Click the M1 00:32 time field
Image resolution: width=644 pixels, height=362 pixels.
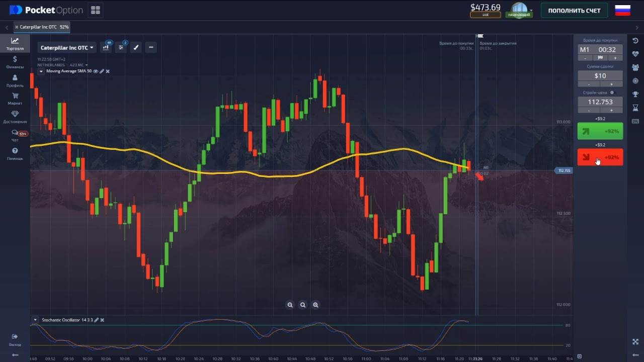coord(600,49)
